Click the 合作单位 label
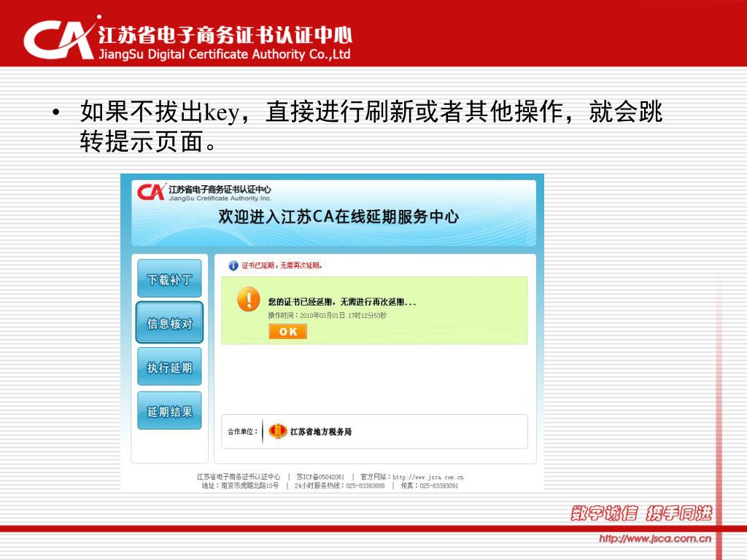747x560 pixels. coord(242,432)
